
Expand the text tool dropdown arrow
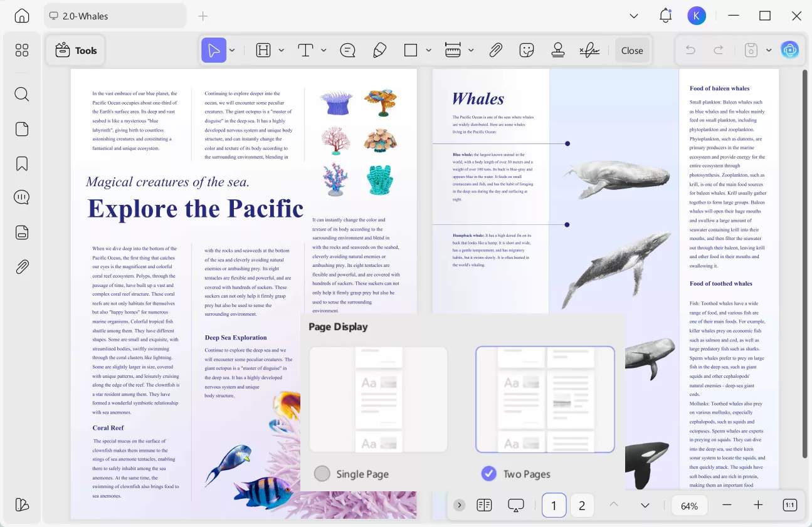324,51
